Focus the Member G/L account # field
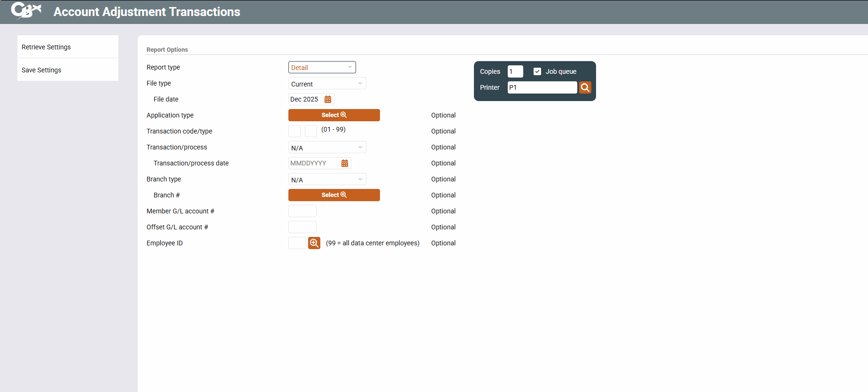The image size is (868, 392). [302, 211]
